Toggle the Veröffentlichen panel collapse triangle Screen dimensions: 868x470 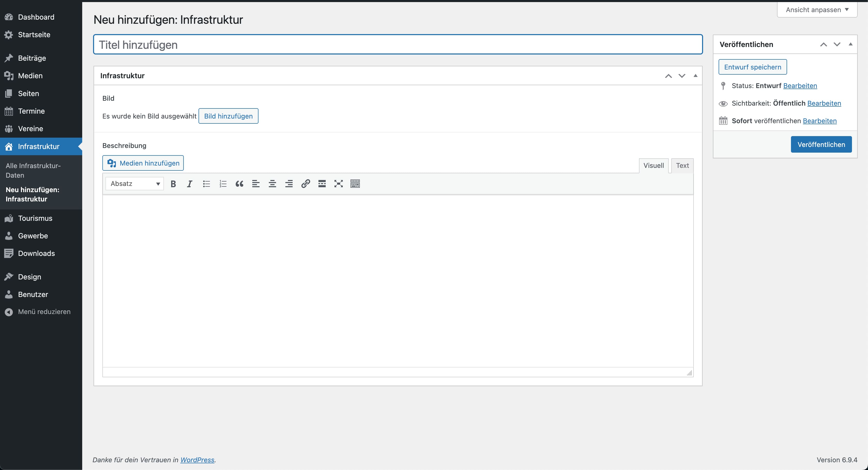pyautogui.click(x=850, y=44)
